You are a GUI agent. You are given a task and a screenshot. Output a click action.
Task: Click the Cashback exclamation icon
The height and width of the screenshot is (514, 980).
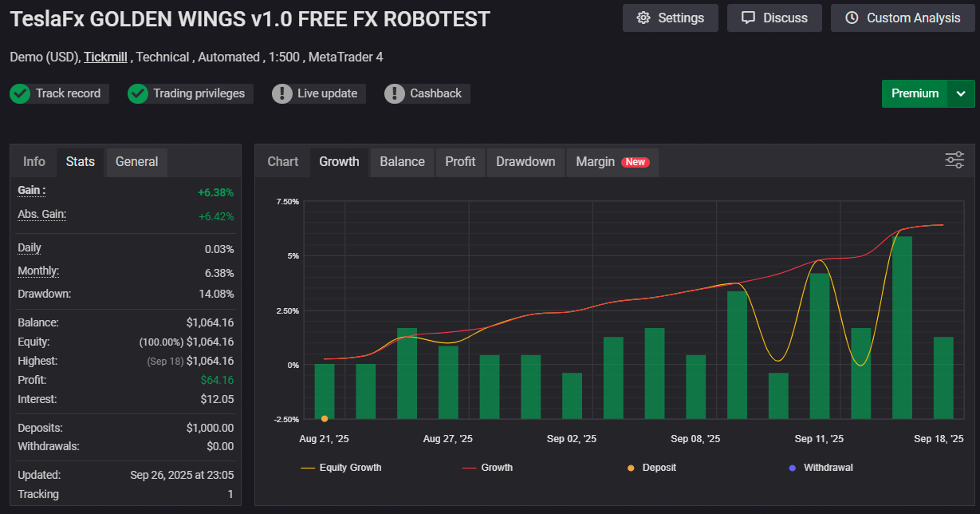point(395,93)
